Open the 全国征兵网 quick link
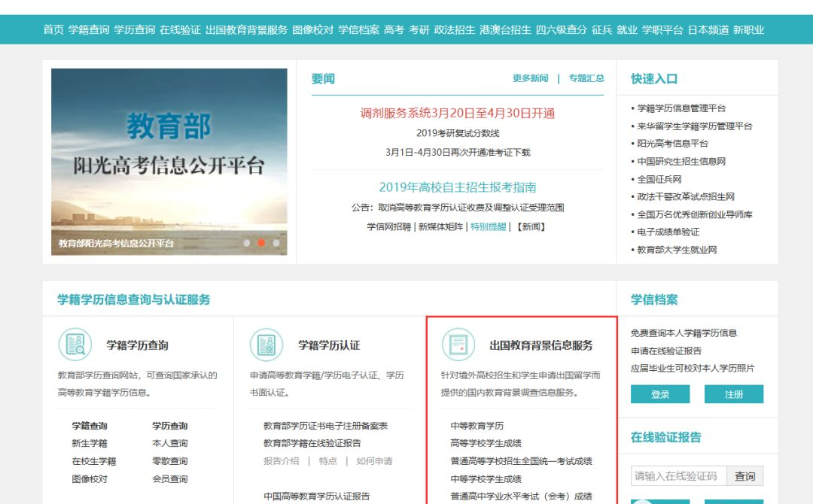 pyautogui.click(x=659, y=179)
